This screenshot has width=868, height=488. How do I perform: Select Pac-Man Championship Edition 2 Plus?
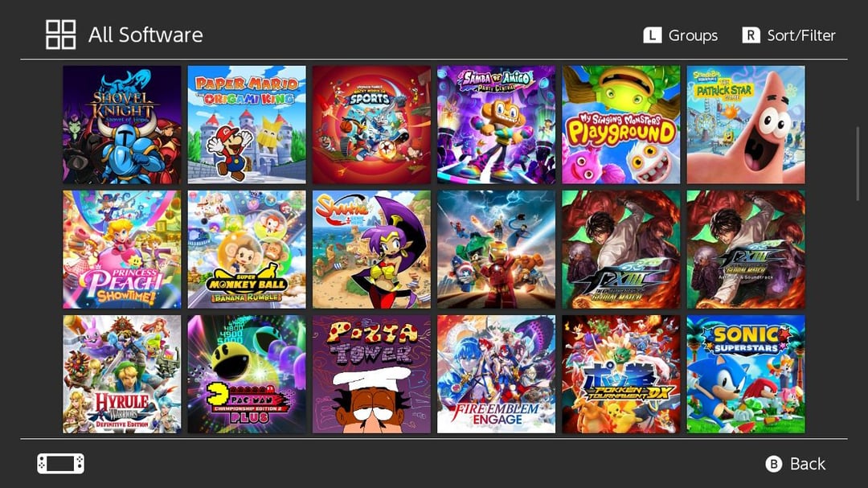point(247,375)
